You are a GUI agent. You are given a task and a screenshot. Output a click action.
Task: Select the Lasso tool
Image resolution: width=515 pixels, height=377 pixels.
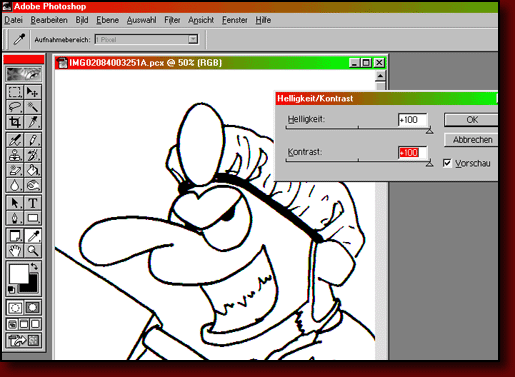15,107
